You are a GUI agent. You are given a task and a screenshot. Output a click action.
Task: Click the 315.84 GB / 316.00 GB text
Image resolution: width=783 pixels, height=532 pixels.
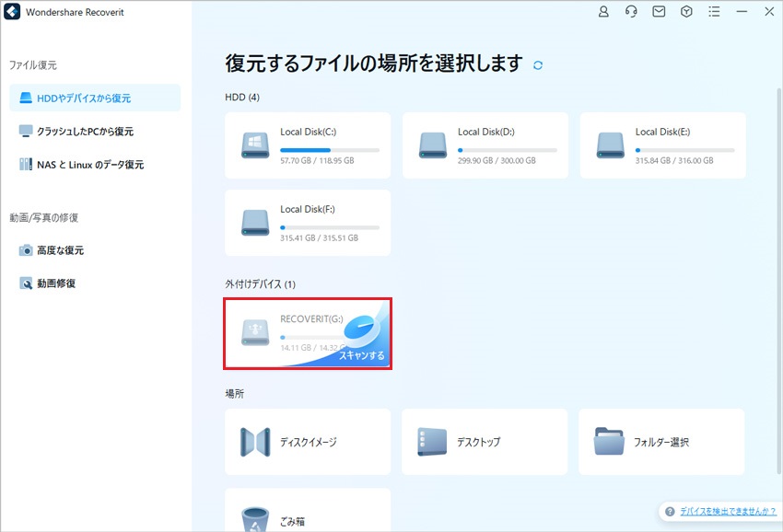pyautogui.click(x=674, y=161)
